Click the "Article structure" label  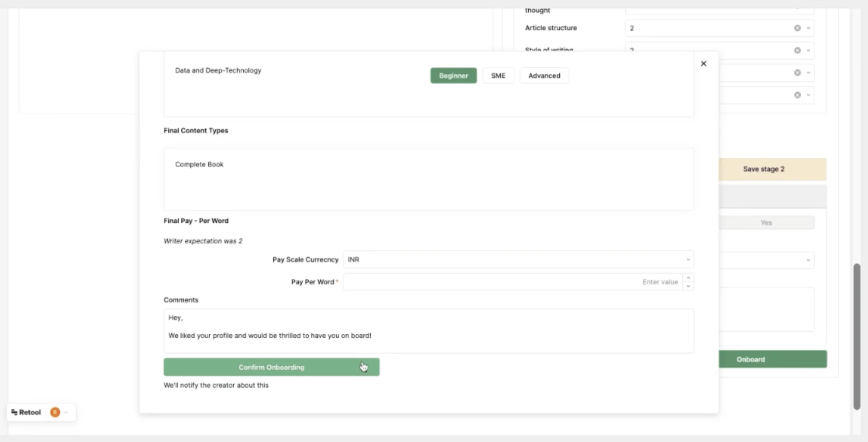(551, 28)
